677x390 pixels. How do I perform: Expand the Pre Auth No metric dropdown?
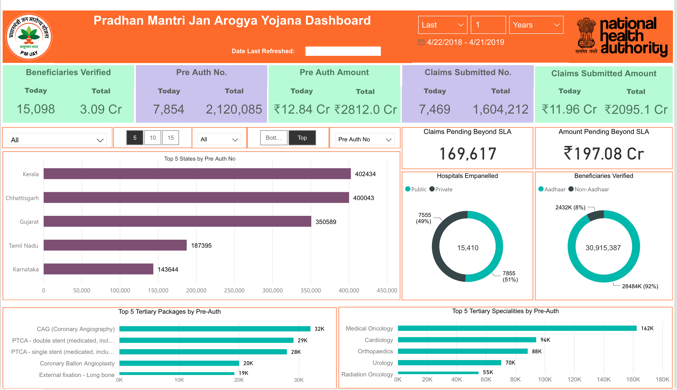pyautogui.click(x=364, y=139)
